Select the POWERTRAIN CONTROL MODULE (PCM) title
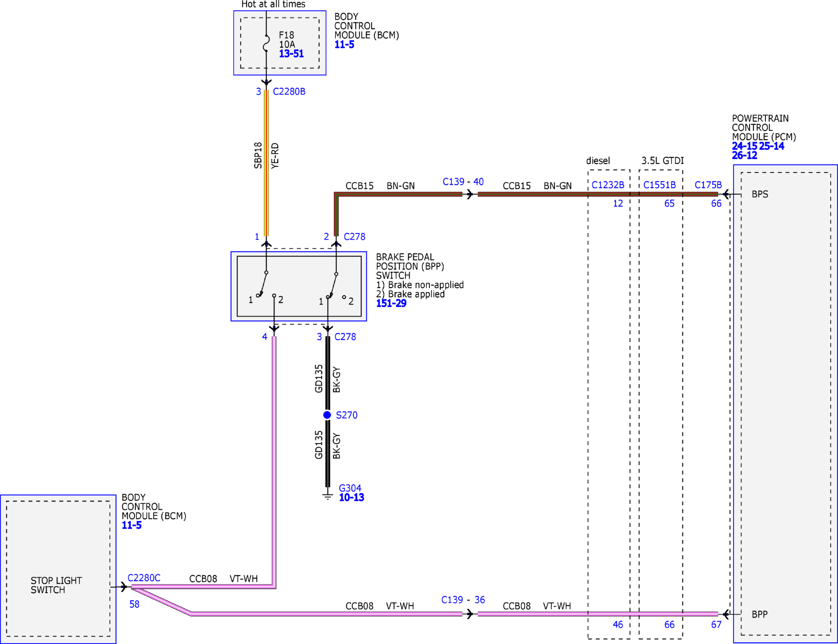The image size is (838, 644). pos(764,128)
